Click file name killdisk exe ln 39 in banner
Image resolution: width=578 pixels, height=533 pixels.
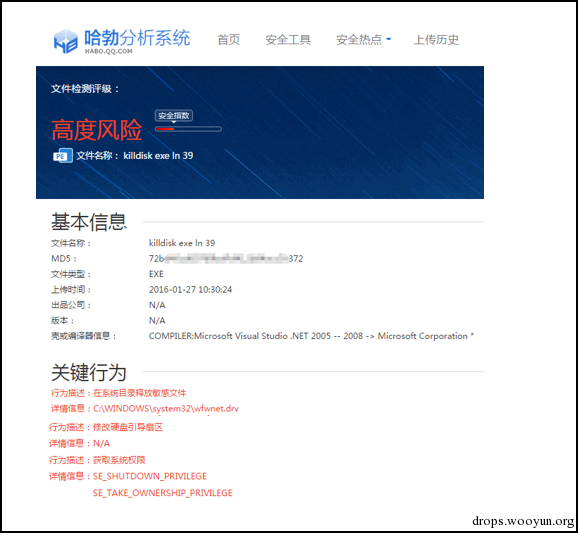point(158,156)
